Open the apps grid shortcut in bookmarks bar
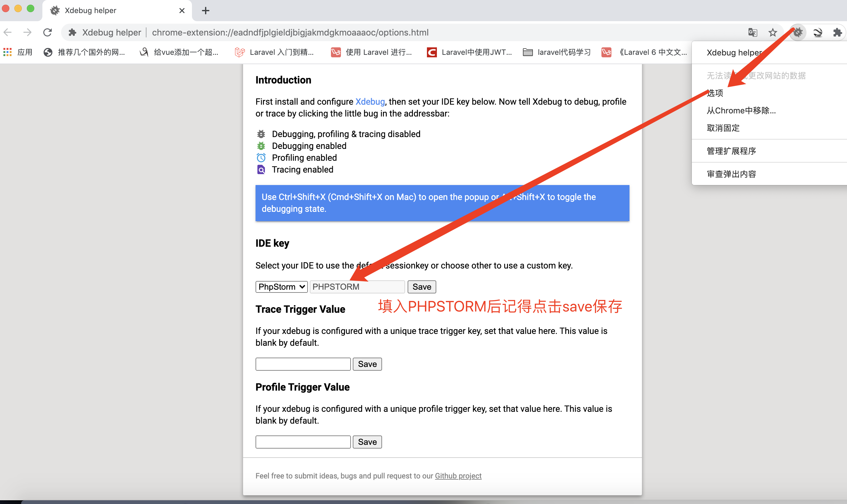The image size is (847, 504). coord(7,52)
